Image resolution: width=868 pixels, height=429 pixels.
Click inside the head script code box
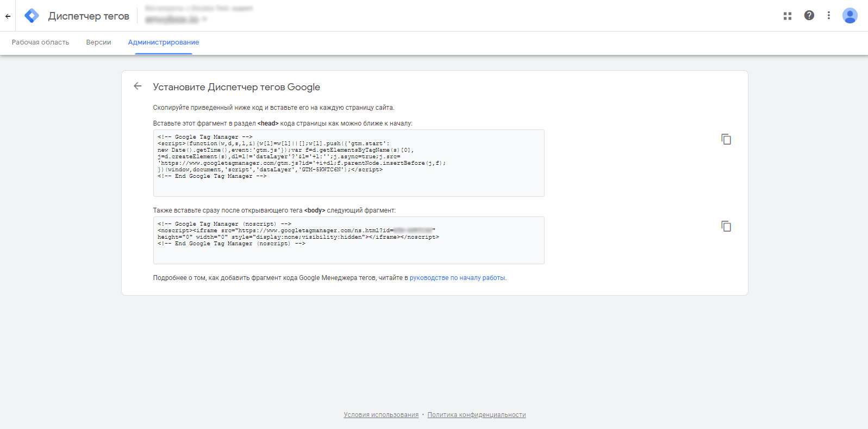[348, 163]
